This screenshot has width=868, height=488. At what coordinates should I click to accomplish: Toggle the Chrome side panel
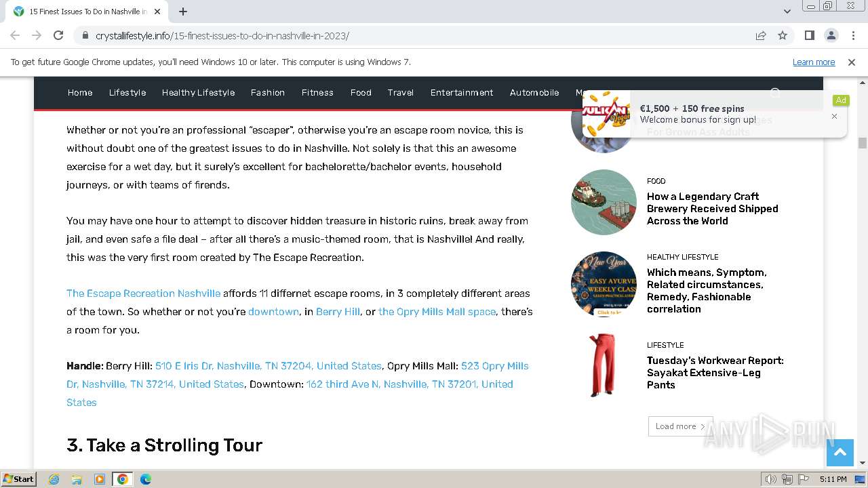pos(810,35)
